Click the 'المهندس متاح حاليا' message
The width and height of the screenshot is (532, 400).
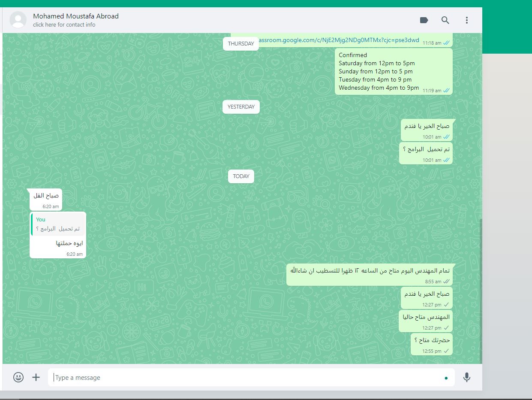(426, 321)
